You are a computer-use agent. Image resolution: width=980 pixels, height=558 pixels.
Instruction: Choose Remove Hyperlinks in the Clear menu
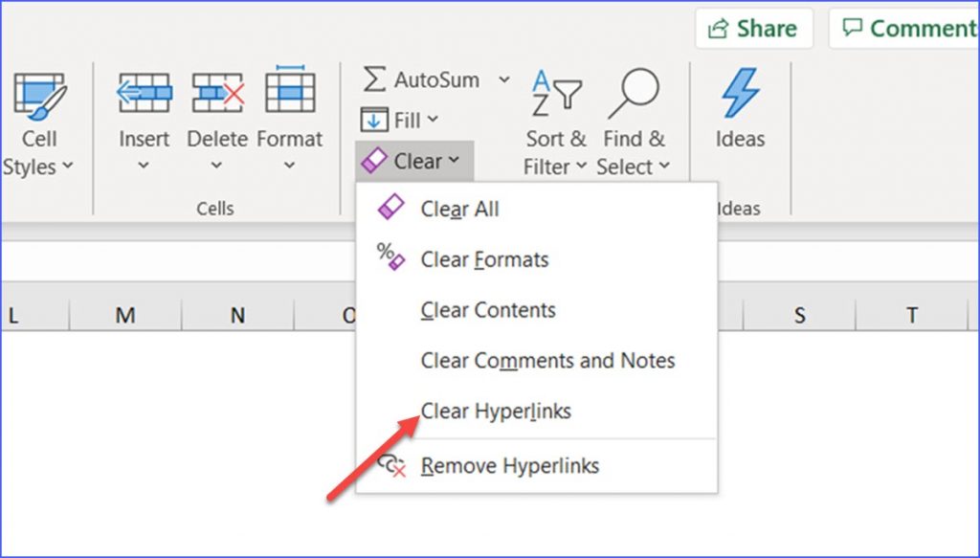(x=508, y=466)
